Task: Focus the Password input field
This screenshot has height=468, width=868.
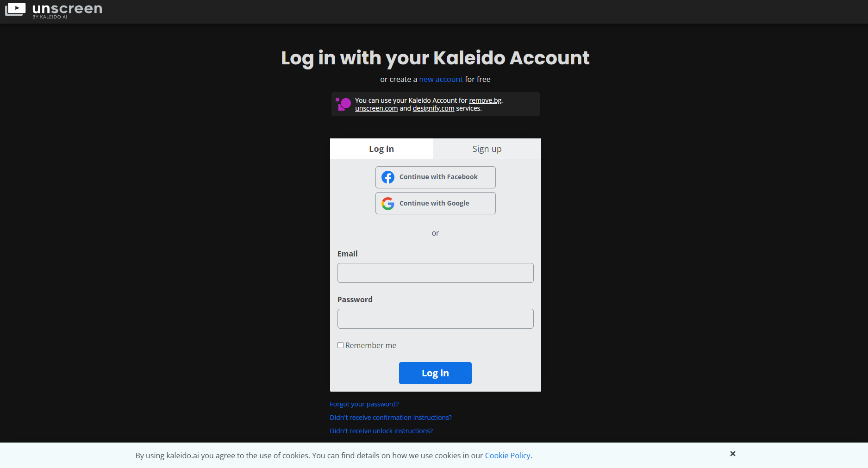Action: tap(436, 319)
